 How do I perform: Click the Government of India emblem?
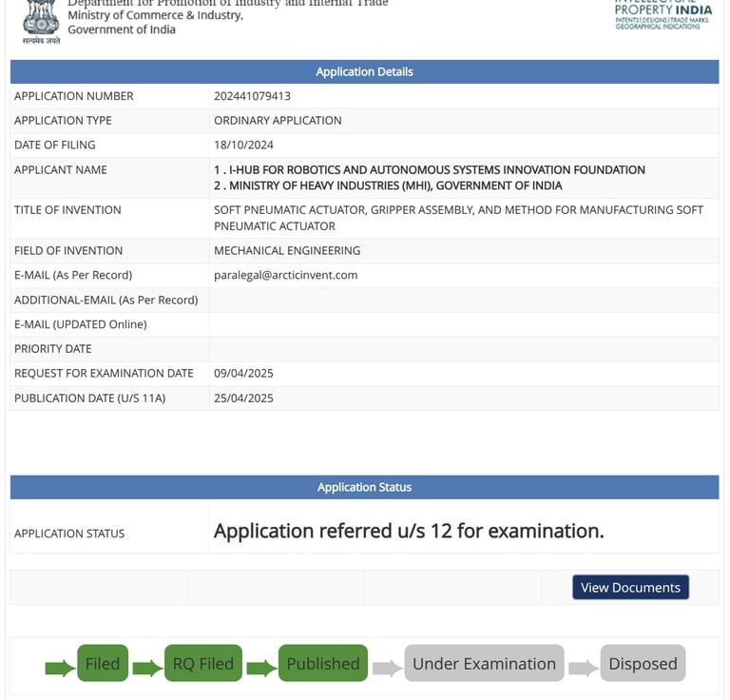pyautogui.click(x=41, y=21)
